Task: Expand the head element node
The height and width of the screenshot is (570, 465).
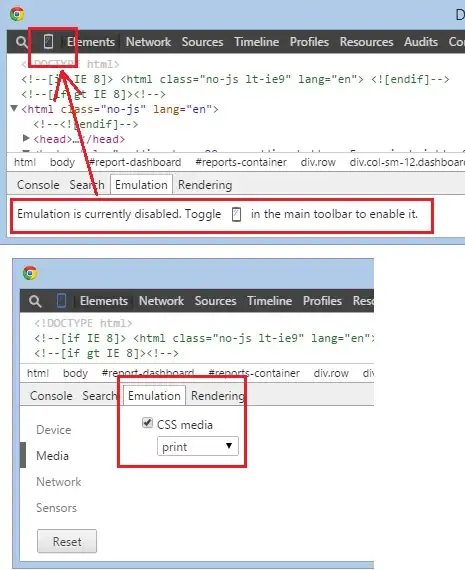Action: point(25,138)
